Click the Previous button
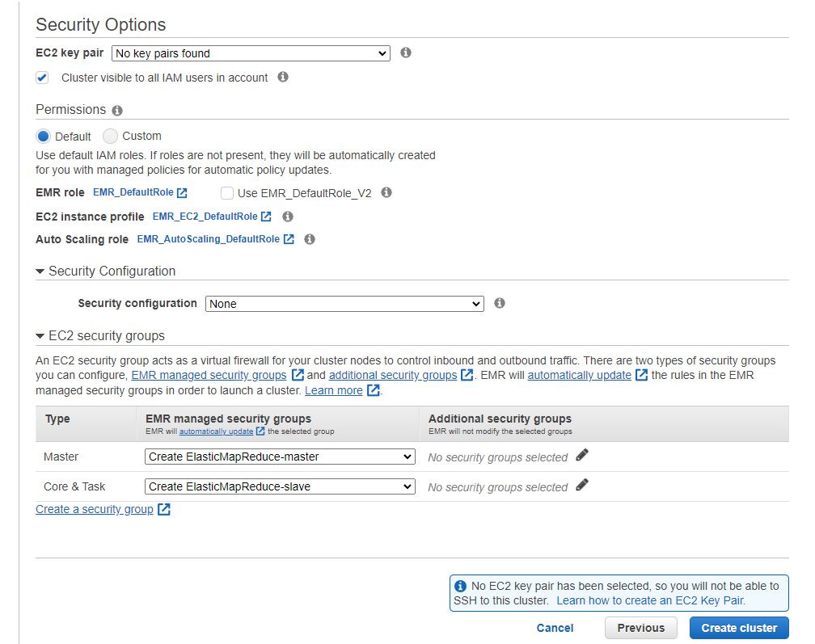Viewport: 815px width, 644px height. tap(640, 628)
